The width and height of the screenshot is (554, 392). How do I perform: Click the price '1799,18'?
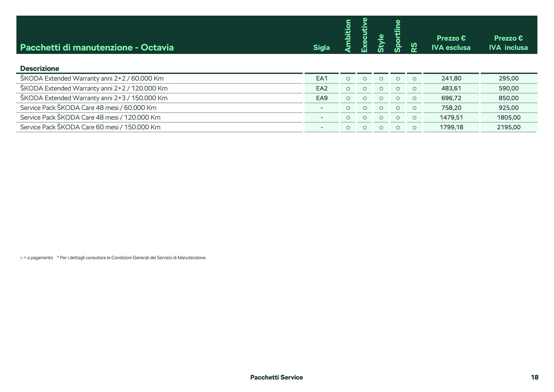451,127
